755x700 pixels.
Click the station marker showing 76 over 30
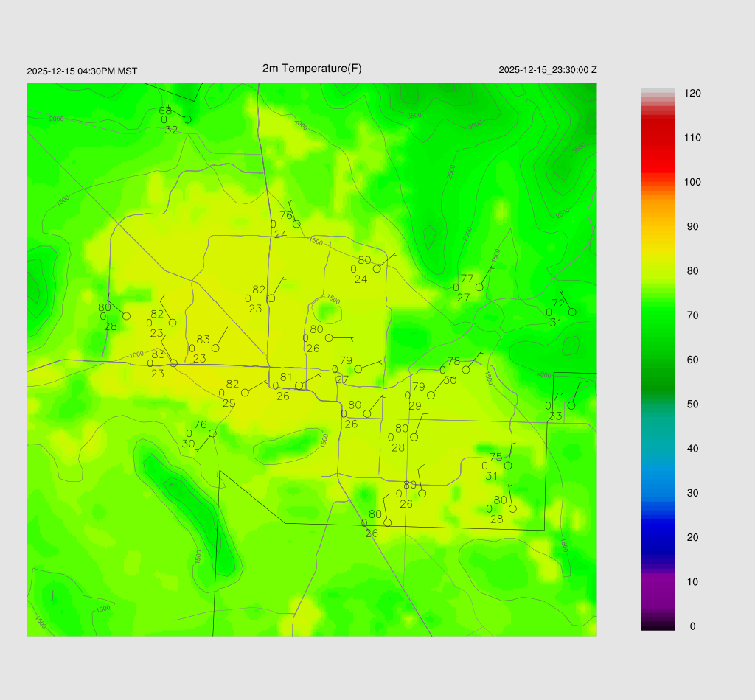pos(212,433)
